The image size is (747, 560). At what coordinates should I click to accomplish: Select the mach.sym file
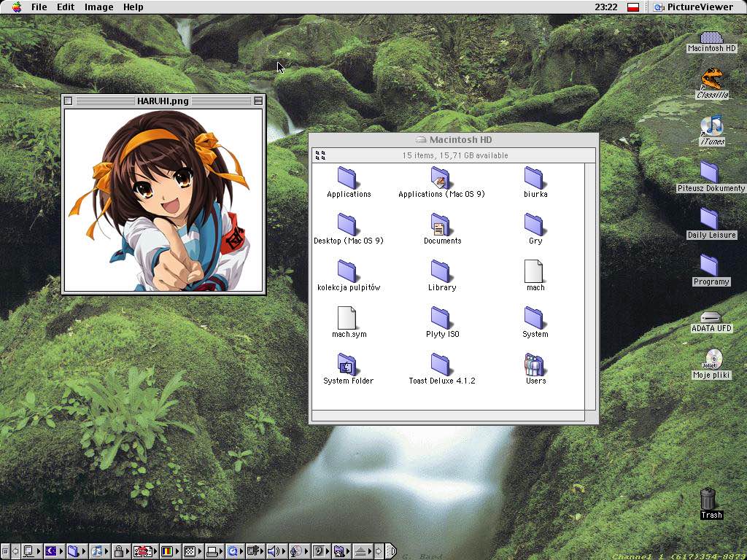pos(348,322)
